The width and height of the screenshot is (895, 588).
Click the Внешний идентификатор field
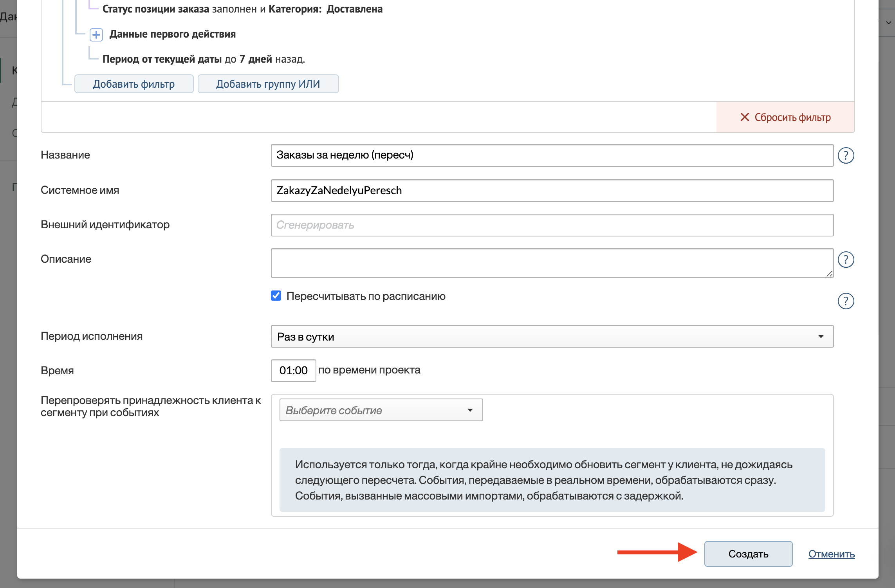coord(552,225)
